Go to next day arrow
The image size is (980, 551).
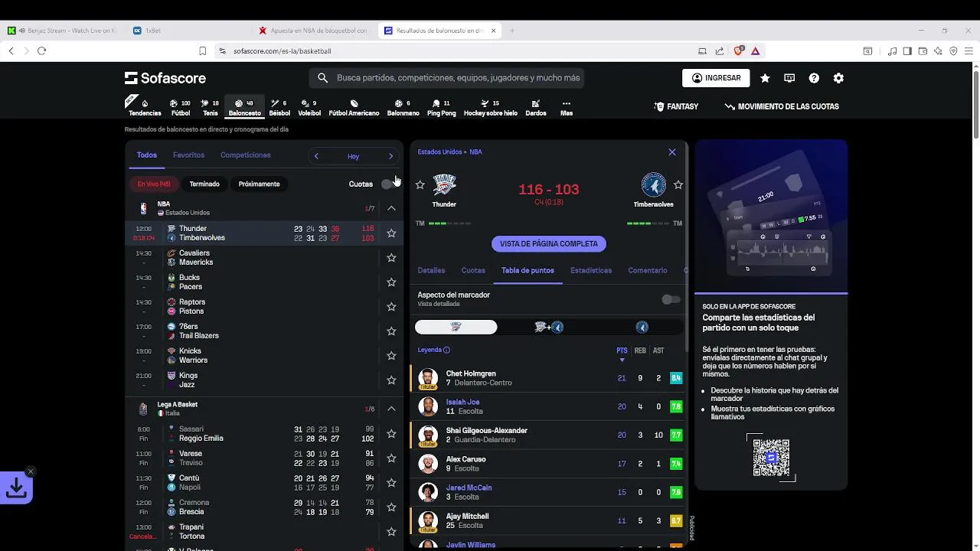tap(390, 156)
